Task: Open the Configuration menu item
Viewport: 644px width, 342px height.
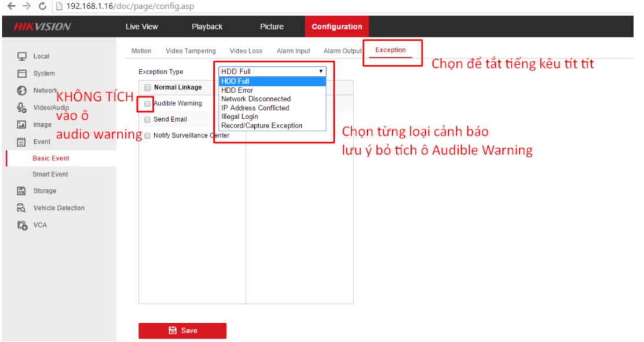Action: pyautogui.click(x=336, y=26)
